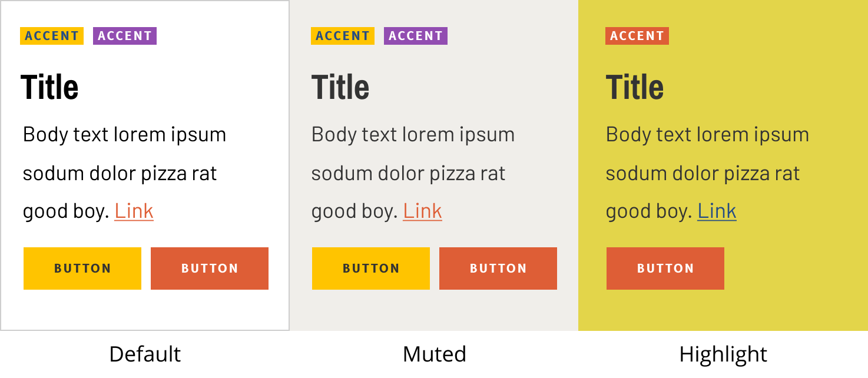Click the Title heading in the white card
868x378 pixels.
pyautogui.click(x=49, y=87)
